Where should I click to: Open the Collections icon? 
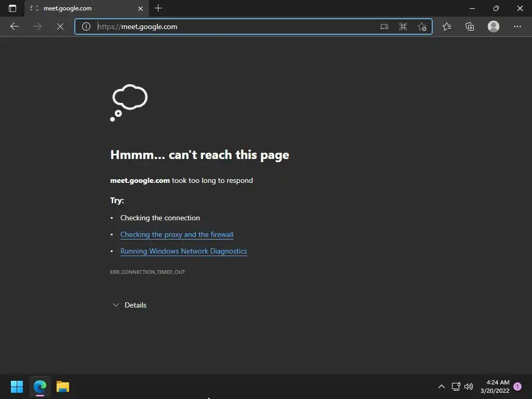tap(470, 26)
